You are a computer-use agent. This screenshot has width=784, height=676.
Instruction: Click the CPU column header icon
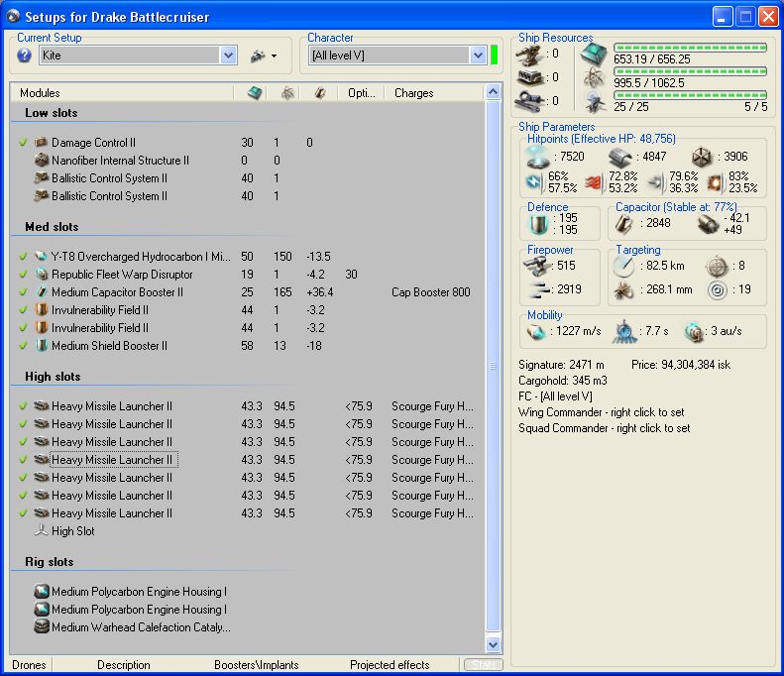pyautogui.click(x=255, y=93)
